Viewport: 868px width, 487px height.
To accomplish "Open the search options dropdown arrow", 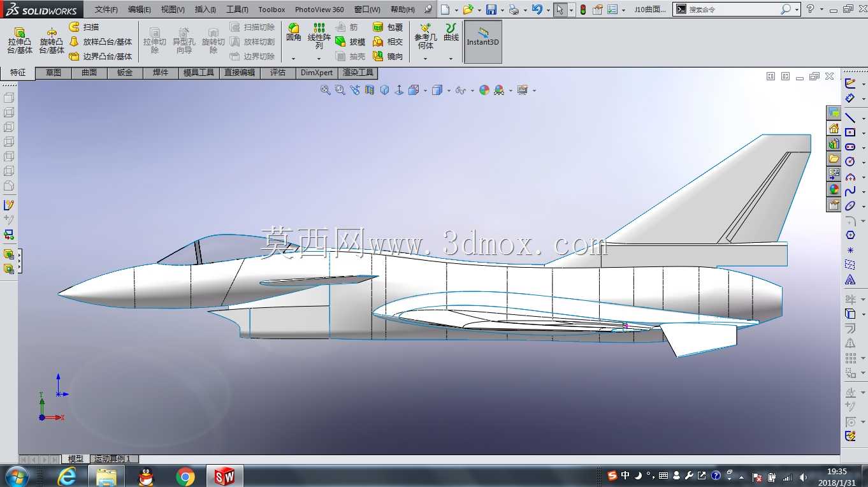I will coord(797,10).
